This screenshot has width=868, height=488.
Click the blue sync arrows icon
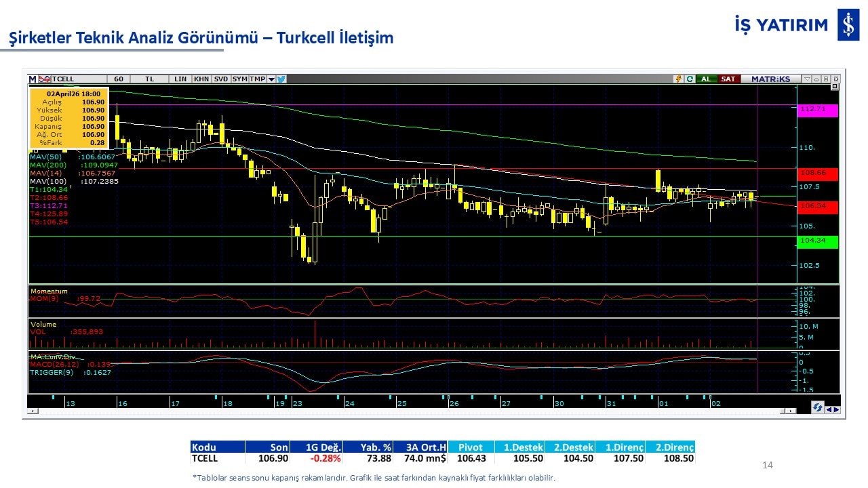tap(818, 408)
